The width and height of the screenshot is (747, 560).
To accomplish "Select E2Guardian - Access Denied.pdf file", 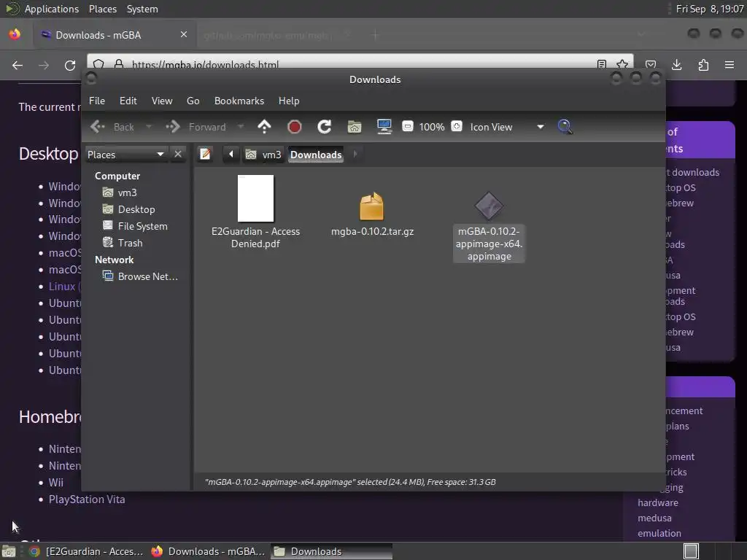I will click(x=256, y=212).
